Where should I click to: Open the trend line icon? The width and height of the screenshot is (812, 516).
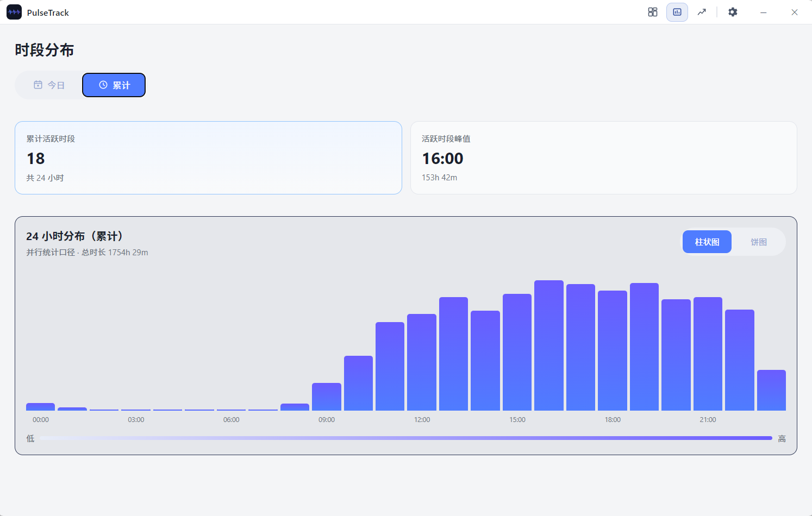[x=702, y=12]
